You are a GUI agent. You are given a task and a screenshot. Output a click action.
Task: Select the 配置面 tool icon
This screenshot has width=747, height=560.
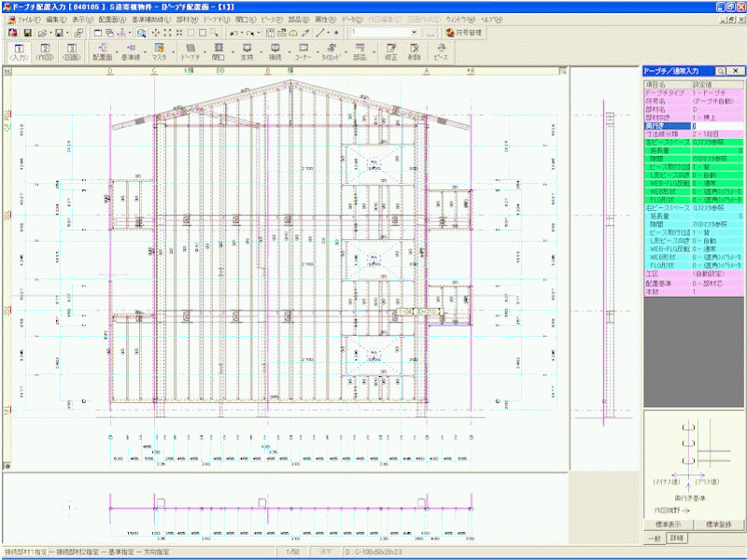(x=103, y=51)
